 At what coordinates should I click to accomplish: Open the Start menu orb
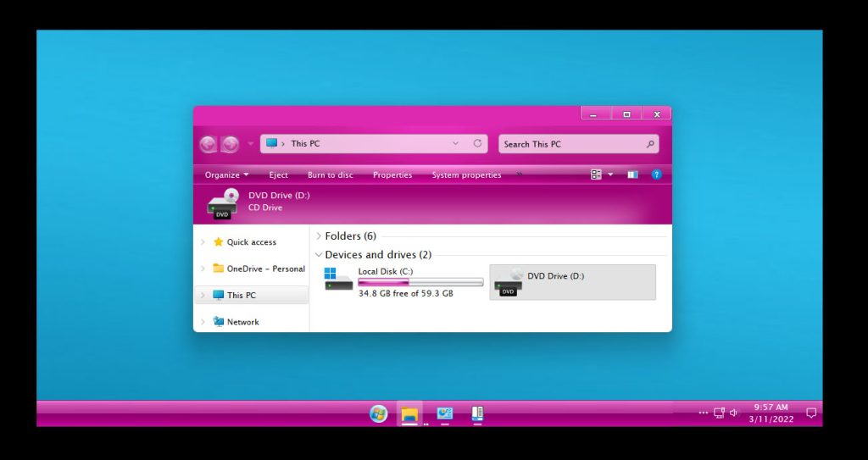point(379,413)
